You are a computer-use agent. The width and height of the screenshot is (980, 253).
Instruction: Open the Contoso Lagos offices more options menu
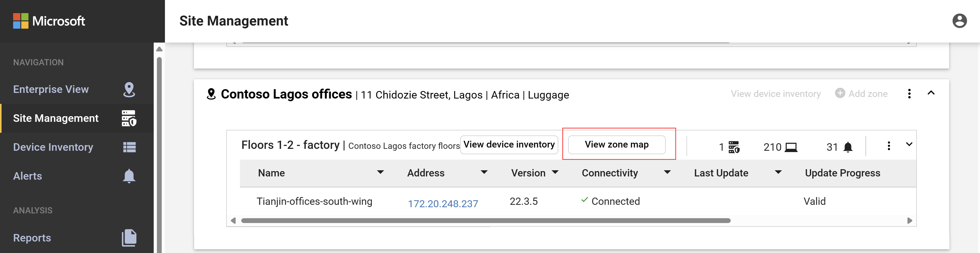(x=909, y=94)
